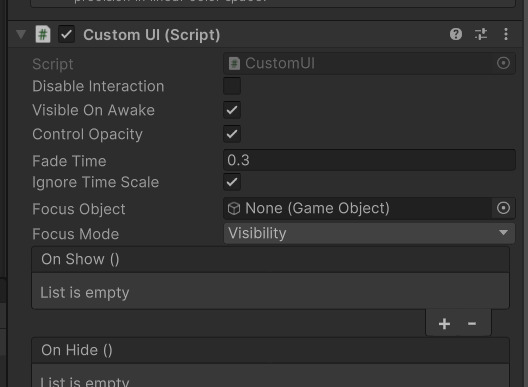Open the Custom UI three-dot context menu
528x387 pixels.
506,34
